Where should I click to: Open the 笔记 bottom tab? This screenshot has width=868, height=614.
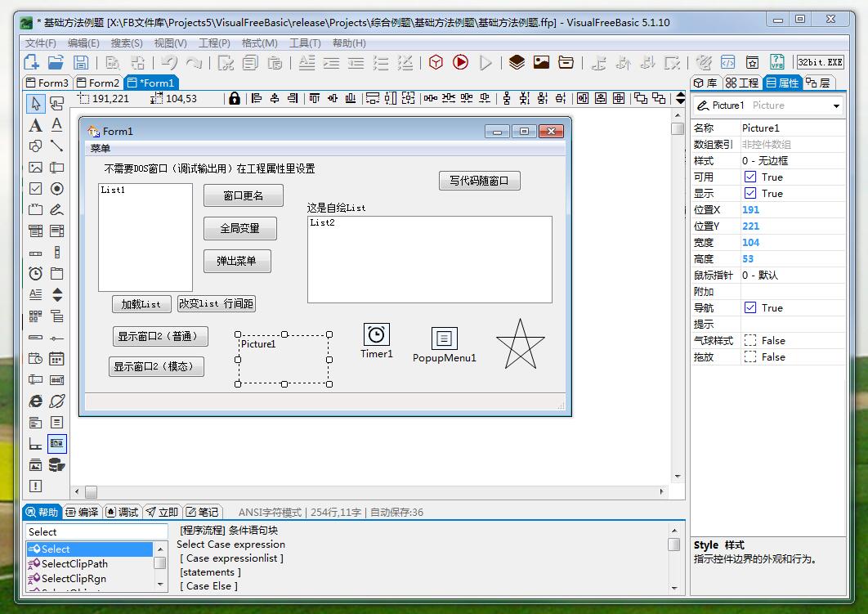(x=202, y=512)
